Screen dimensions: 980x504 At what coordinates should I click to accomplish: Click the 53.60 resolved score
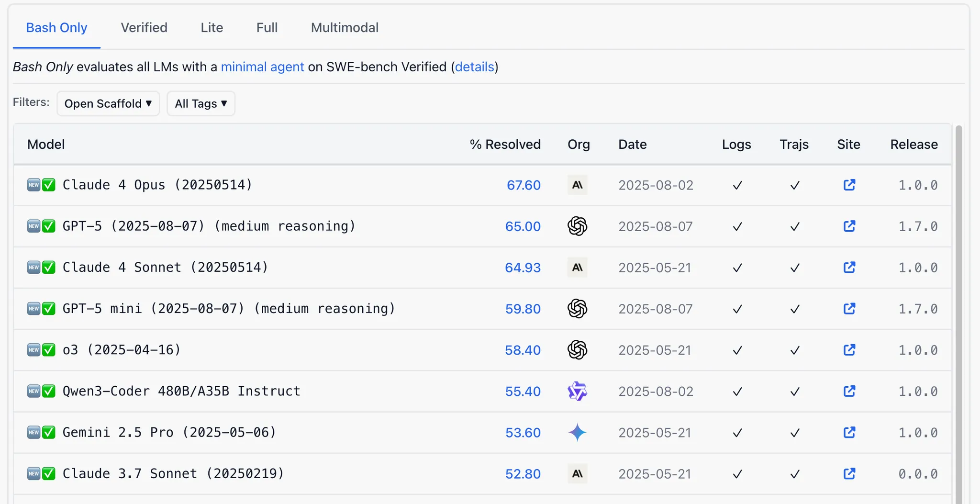tap(523, 433)
